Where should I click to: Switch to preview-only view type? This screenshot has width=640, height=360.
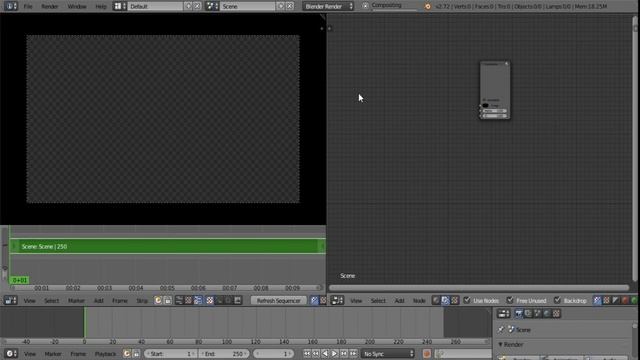tap(188, 300)
